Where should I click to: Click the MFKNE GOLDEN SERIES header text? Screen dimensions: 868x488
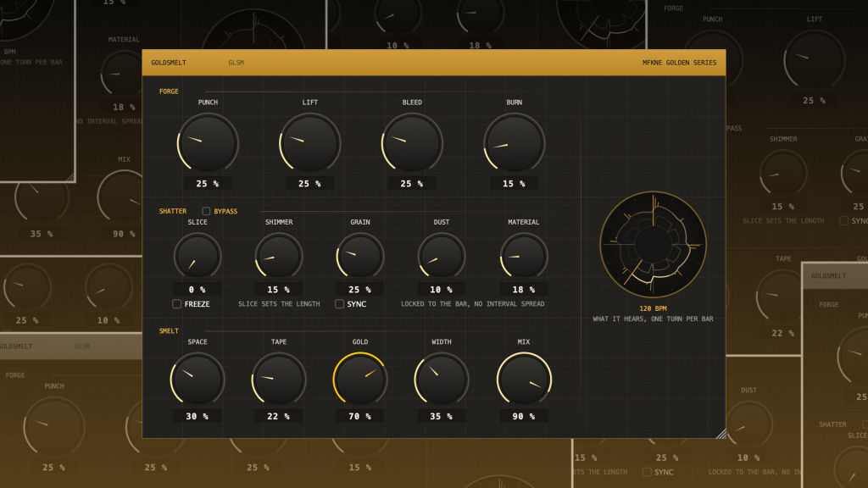click(x=679, y=63)
